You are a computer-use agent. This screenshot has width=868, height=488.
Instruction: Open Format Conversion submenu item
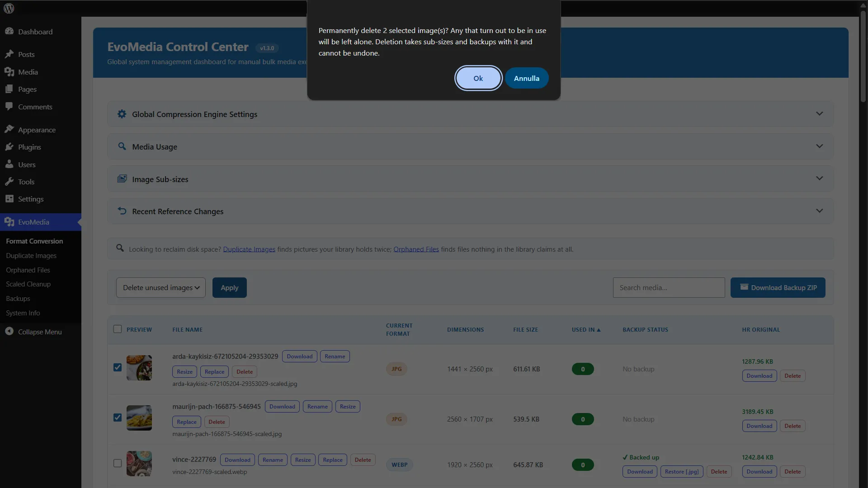pyautogui.click(x=34, y=241)
